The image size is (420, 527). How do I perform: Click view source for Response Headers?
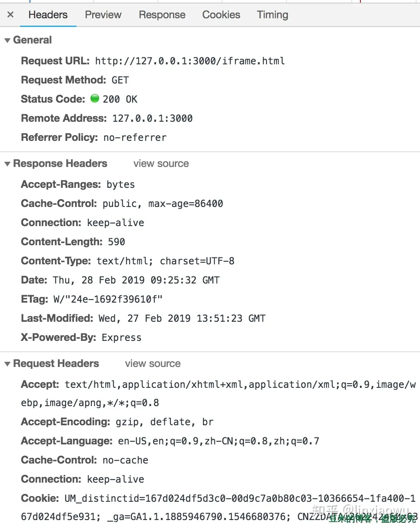click(161, 164)
